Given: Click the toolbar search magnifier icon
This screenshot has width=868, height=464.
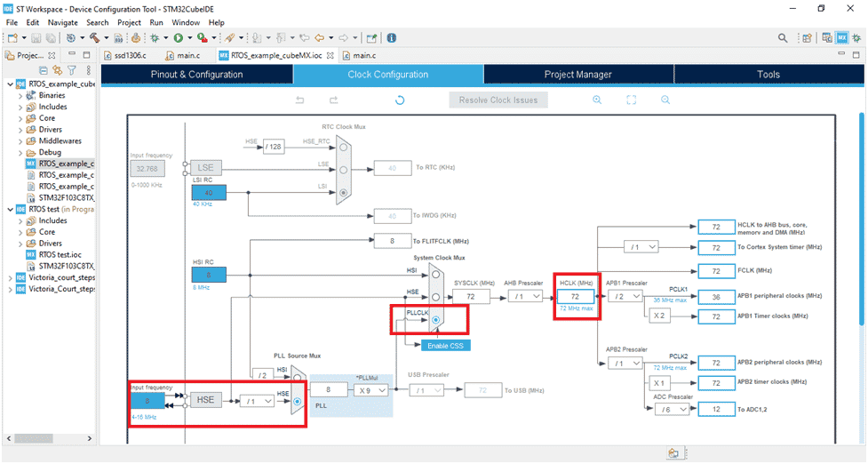Looking at the screenshot, I should 782,38.
